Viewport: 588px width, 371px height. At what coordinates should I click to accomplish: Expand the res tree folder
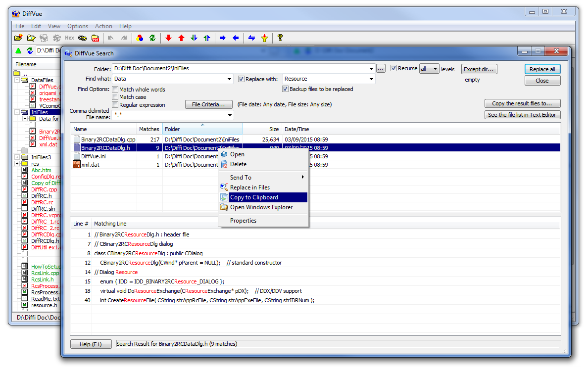tap(17, 164)
